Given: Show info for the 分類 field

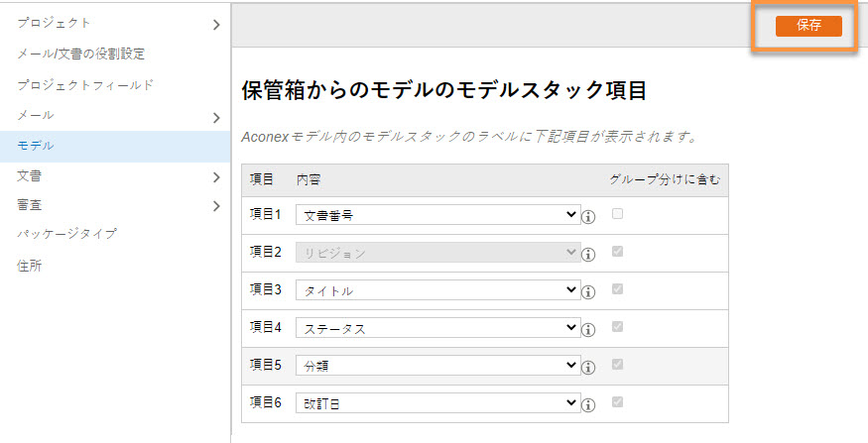Looking at the screenshot, I should 588,368.
